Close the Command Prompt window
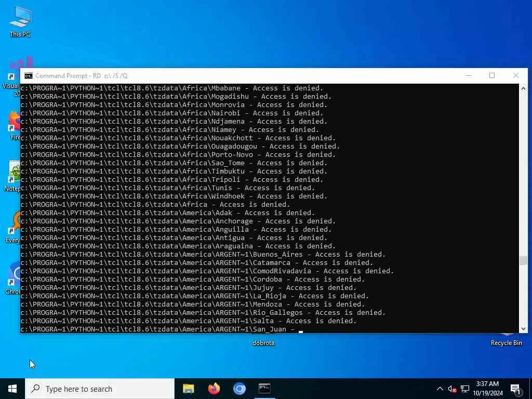This screenshot has width=532, height=399. (516, 75)
